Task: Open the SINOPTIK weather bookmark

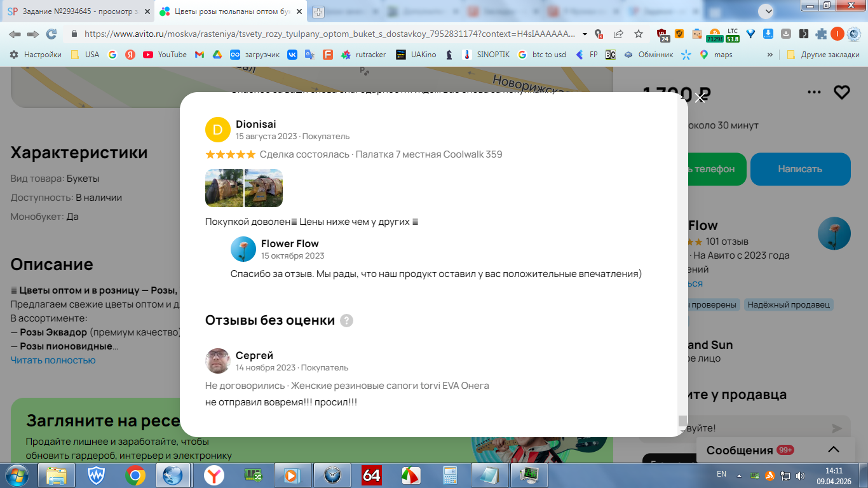Action: (486, 55)
